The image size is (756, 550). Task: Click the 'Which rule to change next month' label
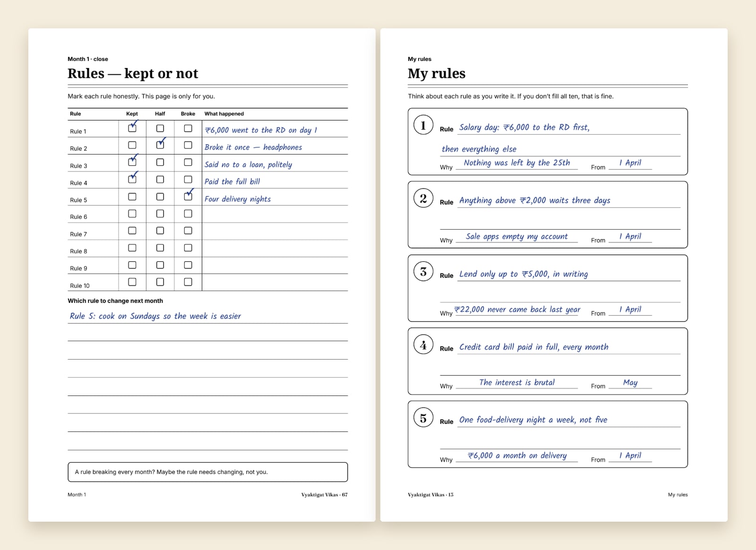click(x=115, y=301)
